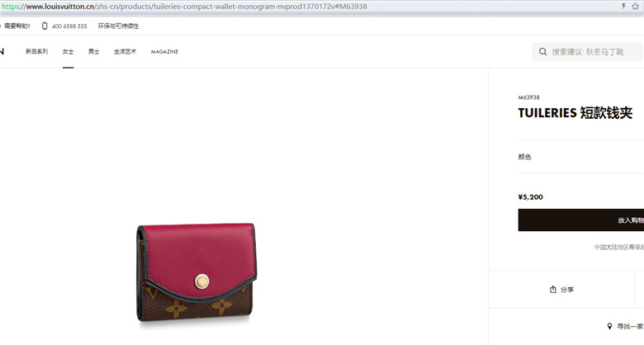This screenshot has height=345, width=644.
Task: Add item with 放入购物 button
Action: point(580,220)
